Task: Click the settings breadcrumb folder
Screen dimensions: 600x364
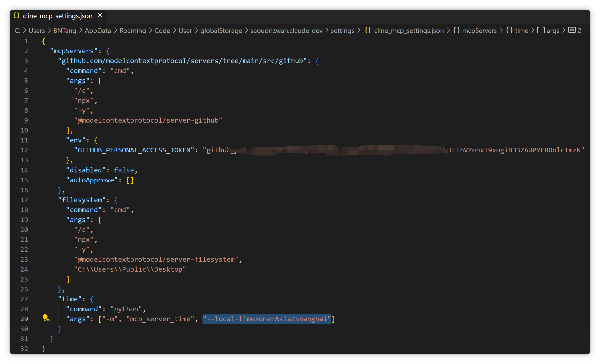Action: [x=342, y=31]
